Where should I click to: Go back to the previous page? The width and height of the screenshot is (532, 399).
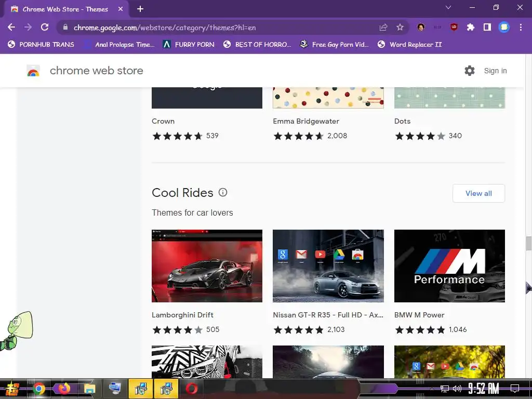pos(11,28)
